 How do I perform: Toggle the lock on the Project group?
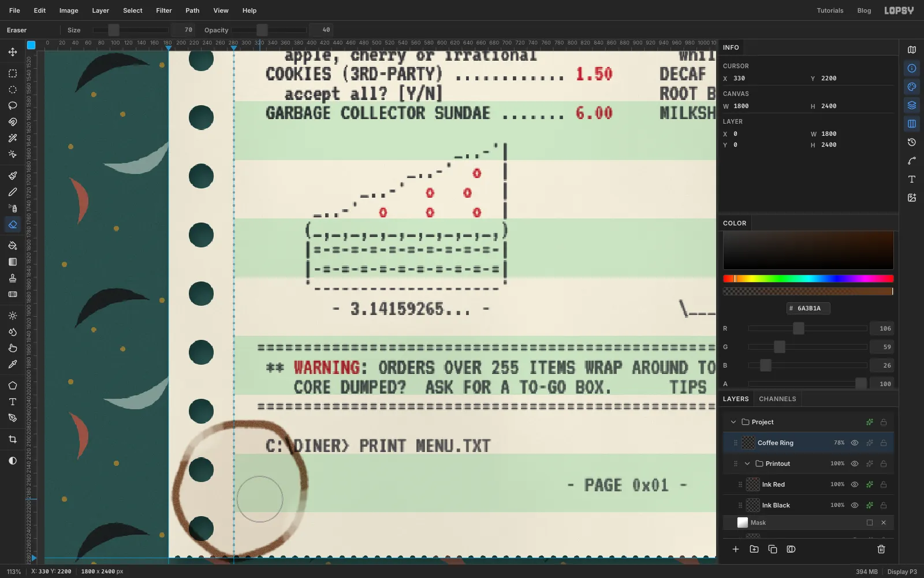click(884, 422)
